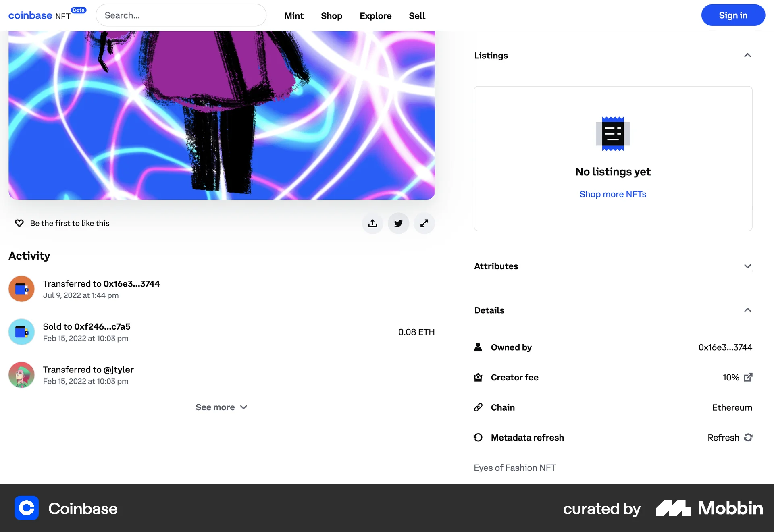Click the Chain link icon
Screen dimensions: 774x532
(478, 407)
